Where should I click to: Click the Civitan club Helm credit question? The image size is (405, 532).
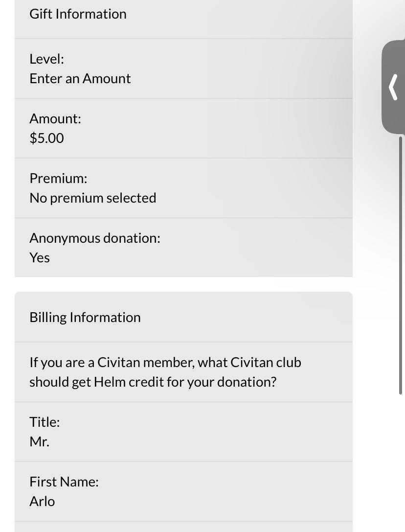[165, 372]
